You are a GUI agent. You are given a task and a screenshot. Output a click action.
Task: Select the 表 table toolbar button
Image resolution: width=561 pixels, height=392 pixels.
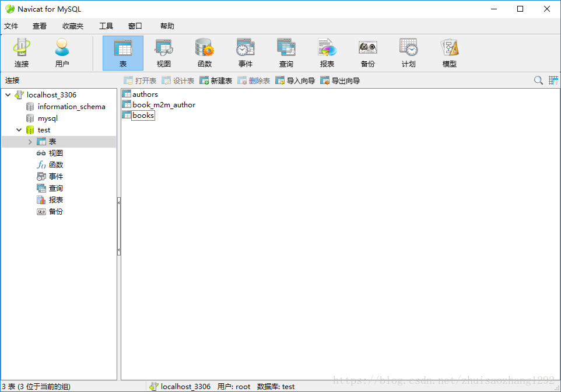(x=123, y=52)
